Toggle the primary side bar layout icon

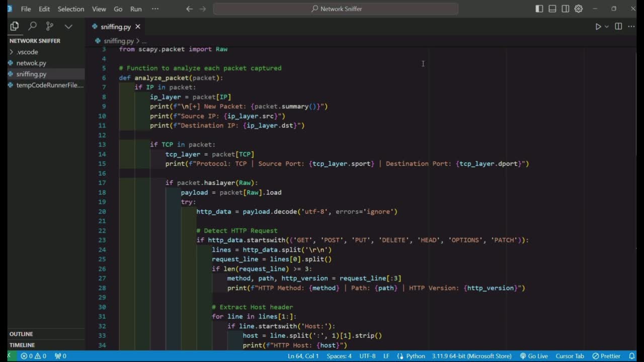539,9
